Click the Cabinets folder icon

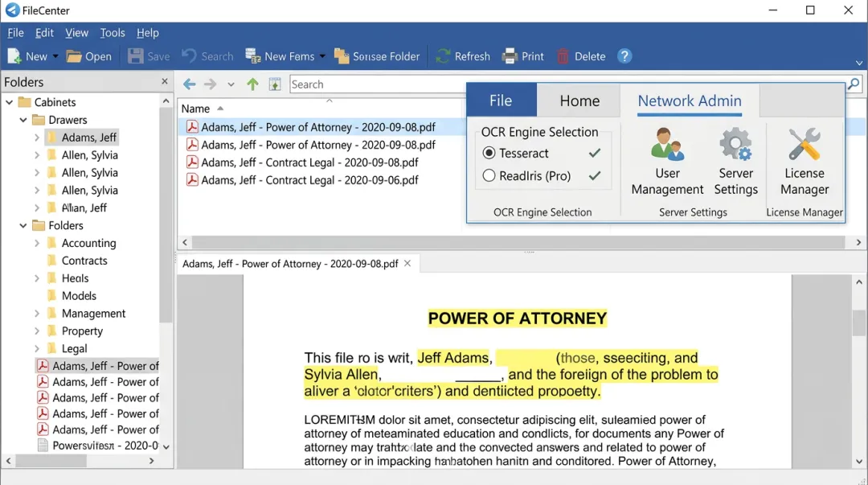24,102
